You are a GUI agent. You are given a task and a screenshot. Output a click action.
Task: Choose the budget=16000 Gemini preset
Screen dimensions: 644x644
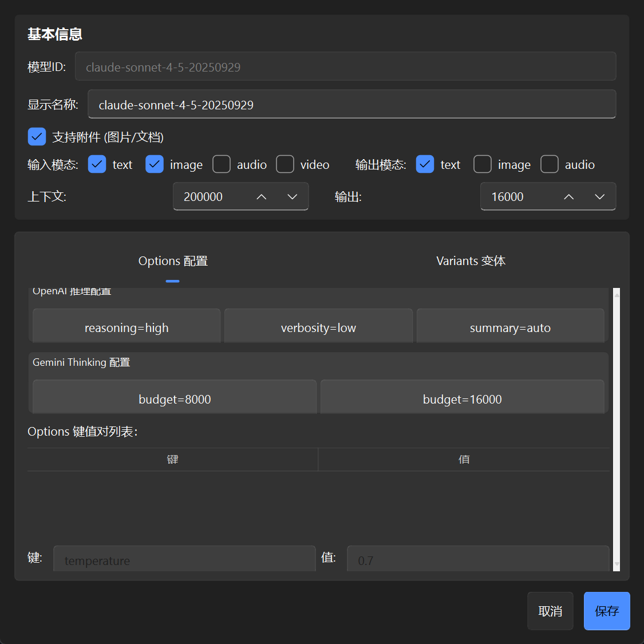[x=462, y=399]
